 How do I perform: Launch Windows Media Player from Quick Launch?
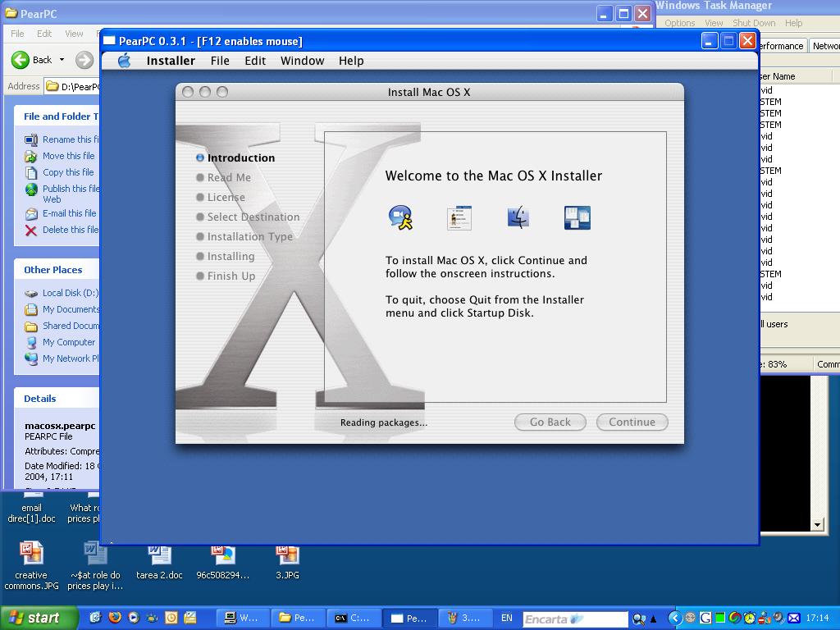click(x=134, y=619)
